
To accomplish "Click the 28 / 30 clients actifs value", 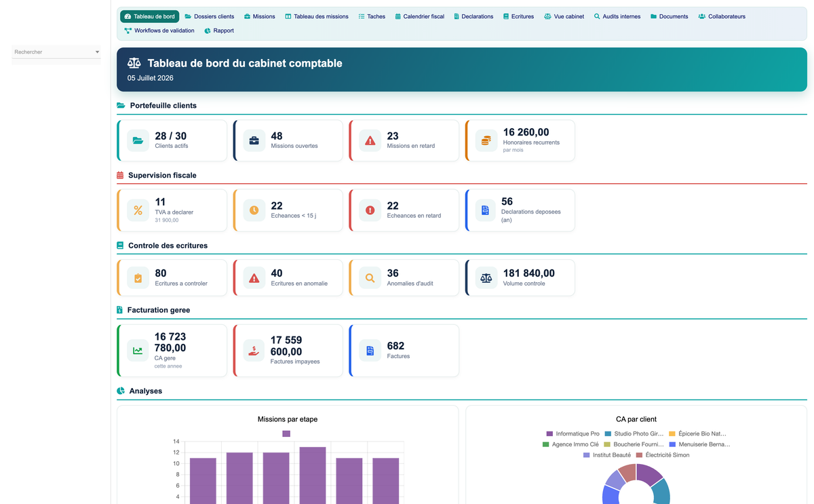I will [171, 136].
